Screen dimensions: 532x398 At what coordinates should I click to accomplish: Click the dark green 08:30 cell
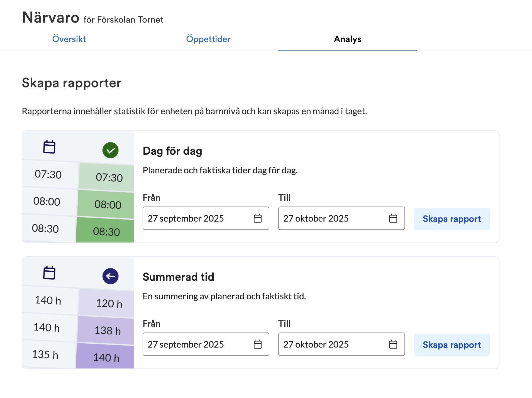(106, 231)
